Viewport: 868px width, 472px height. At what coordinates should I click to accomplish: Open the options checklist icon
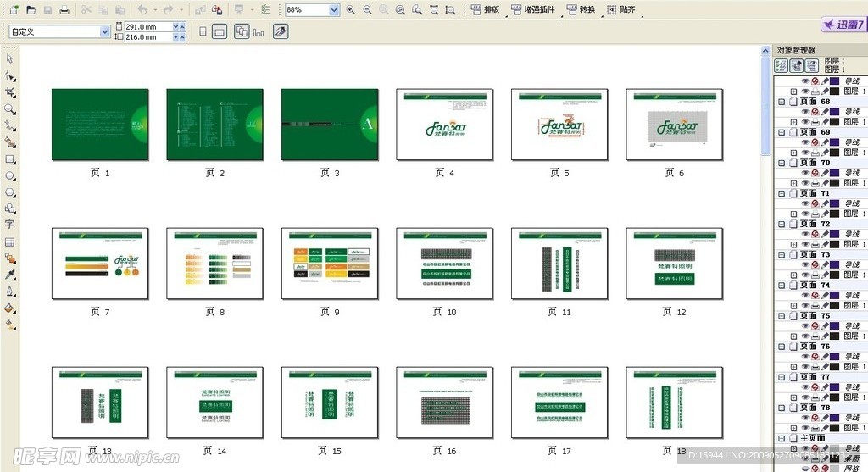coord(265,10)
